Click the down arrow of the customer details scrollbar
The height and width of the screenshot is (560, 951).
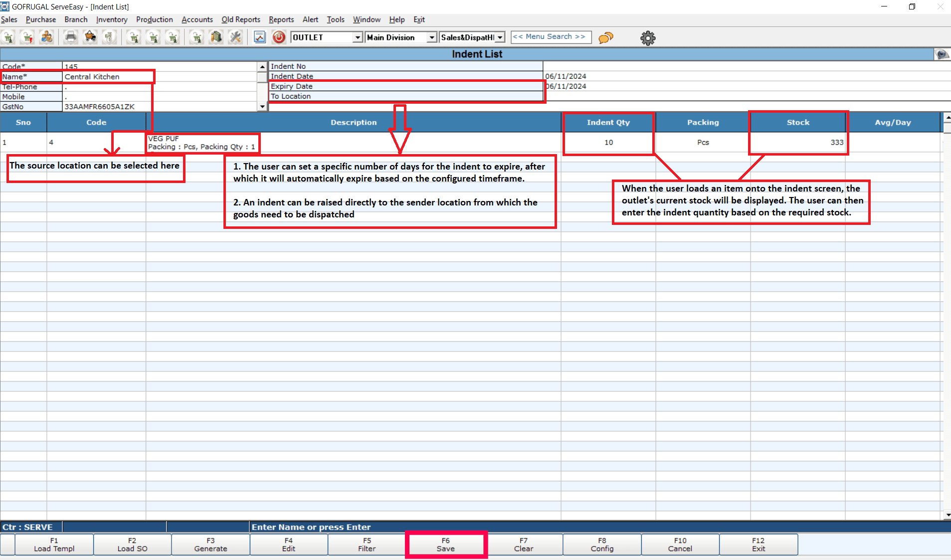click(262, 106)
